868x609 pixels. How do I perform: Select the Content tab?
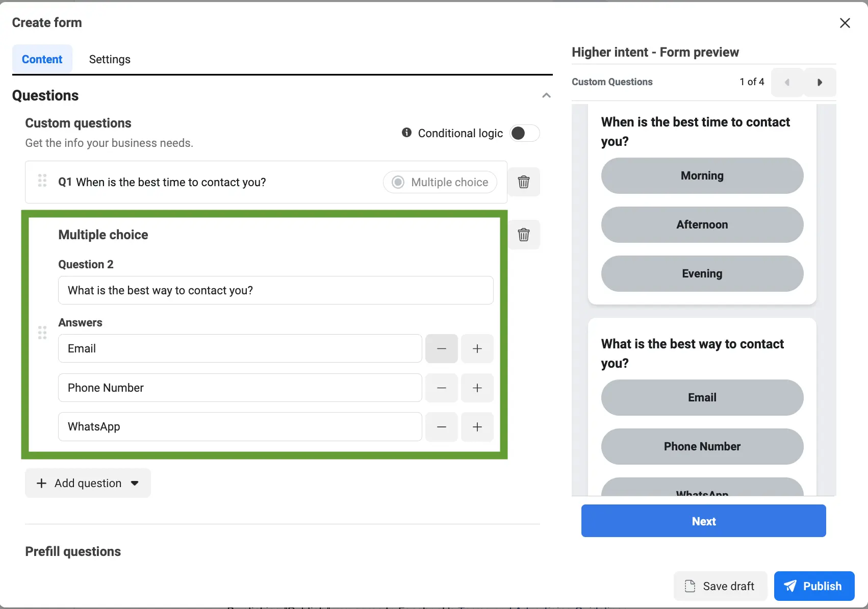pos(42,59)
